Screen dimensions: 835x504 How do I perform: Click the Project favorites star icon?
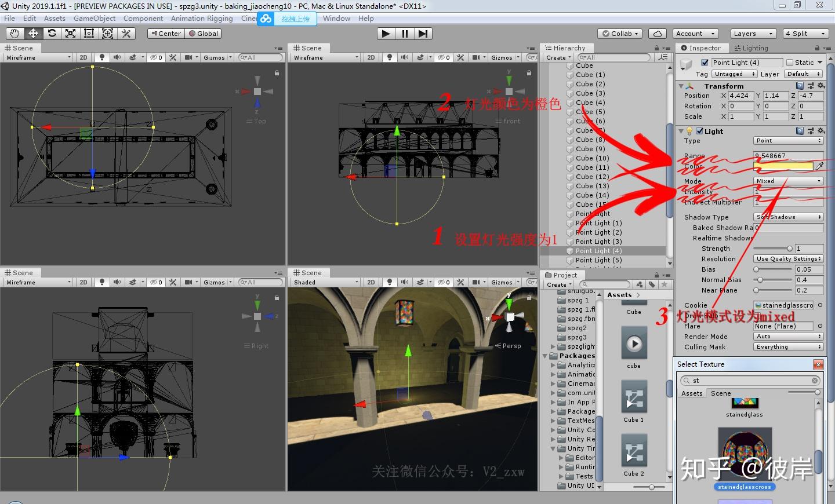click(x=665, y=284)
